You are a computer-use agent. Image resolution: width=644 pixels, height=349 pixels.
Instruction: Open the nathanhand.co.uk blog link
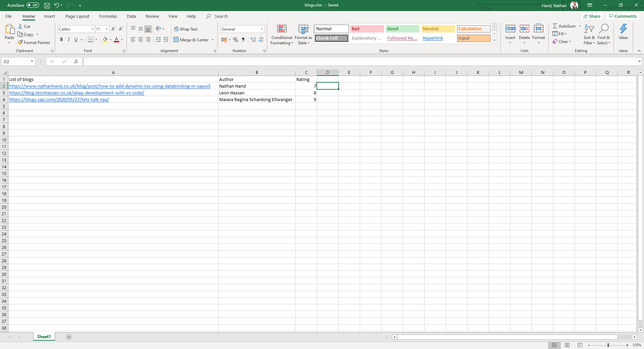(110, 86)
